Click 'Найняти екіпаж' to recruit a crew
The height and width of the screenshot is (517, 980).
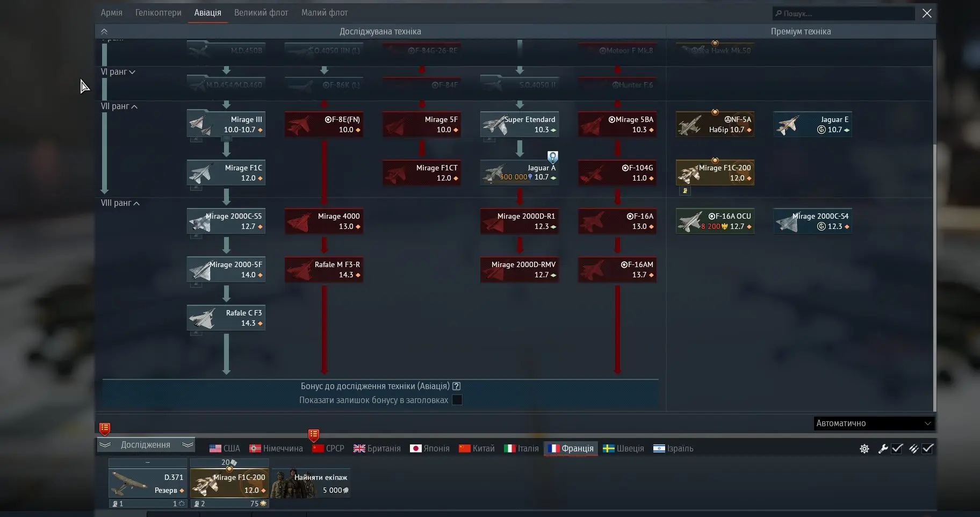tap(311, 484)
